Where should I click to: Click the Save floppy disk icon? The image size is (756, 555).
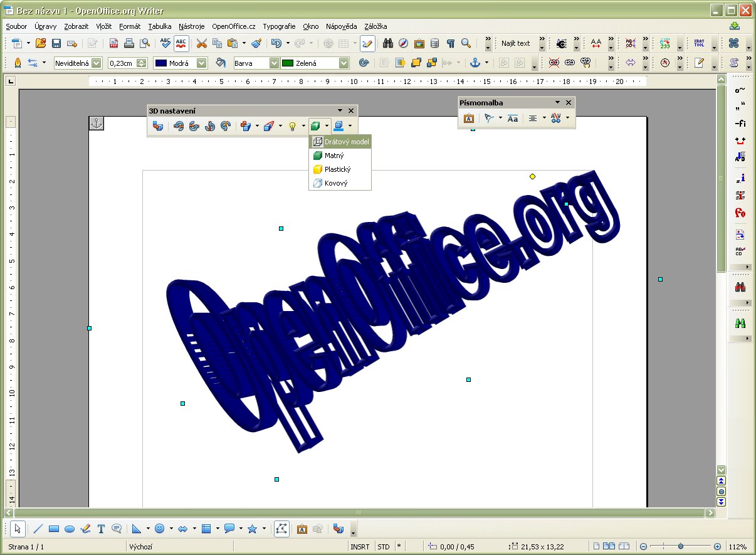point(56,43)
